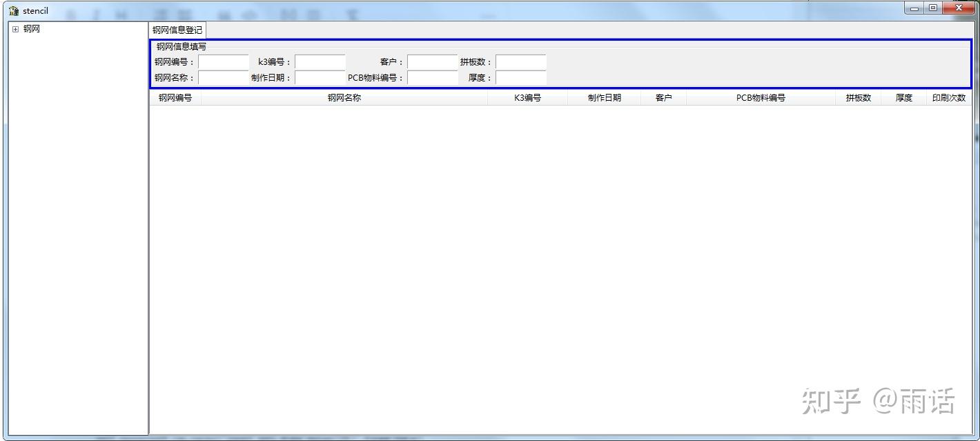Viewport: 980px width, 441px height.
Task: Focus the 钢网名称 input field
Action: point(223,78)
